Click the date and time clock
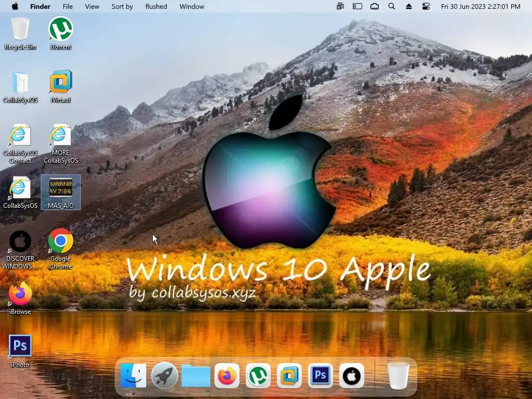The height and width of the screenshot is (399, 532). click(x=481, y=6)
